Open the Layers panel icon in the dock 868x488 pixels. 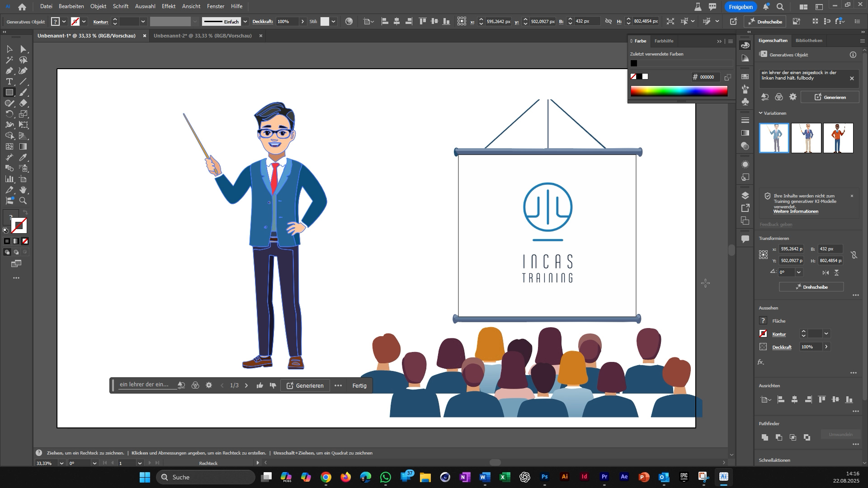745,195
